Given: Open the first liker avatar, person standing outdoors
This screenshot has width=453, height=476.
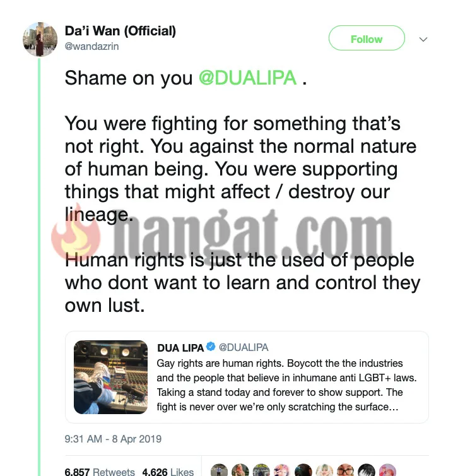Looking at the screenshot, I should coord(219,470).
